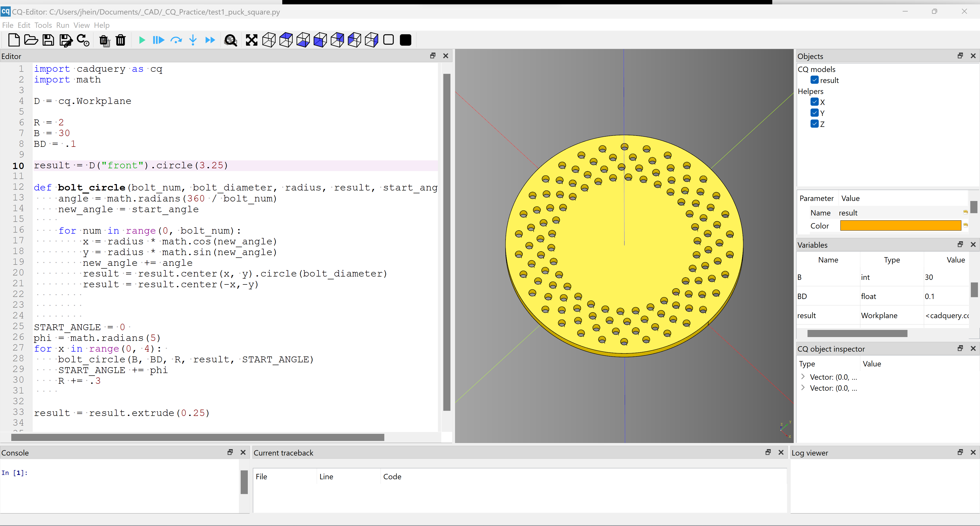Image resolution: width=980 pixels, height=526 pixels.
Task: Open the View menu
Action: point(81,25)
